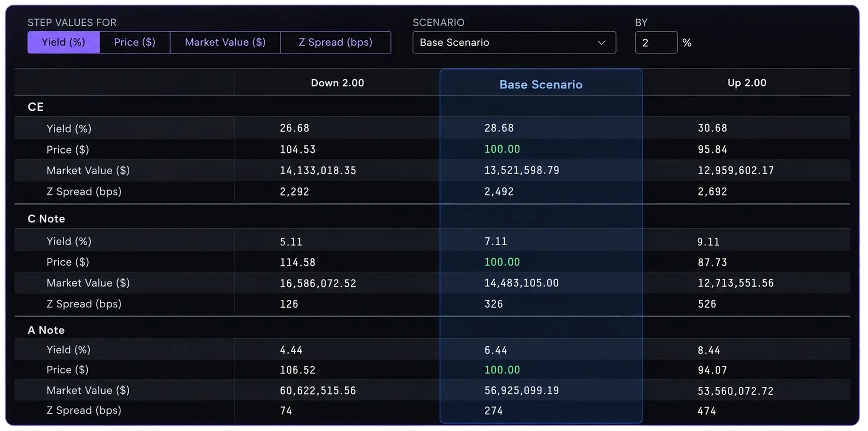Click the CE section heading
This screenshot has height=431, width=868.
[x=35, y=107]
